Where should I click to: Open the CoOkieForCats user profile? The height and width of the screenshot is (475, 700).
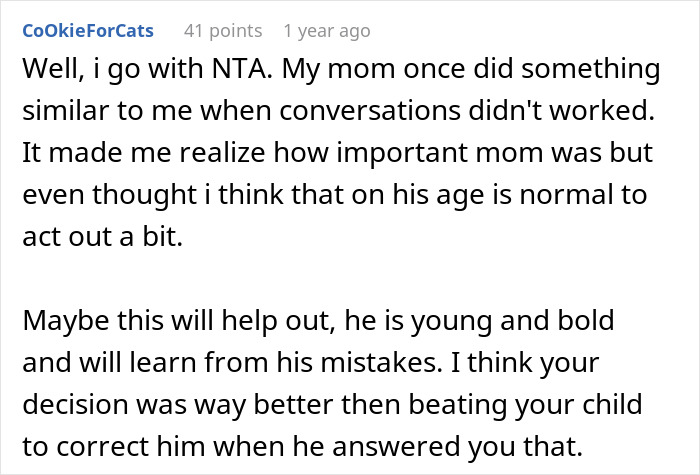click(x=86, y=31)
